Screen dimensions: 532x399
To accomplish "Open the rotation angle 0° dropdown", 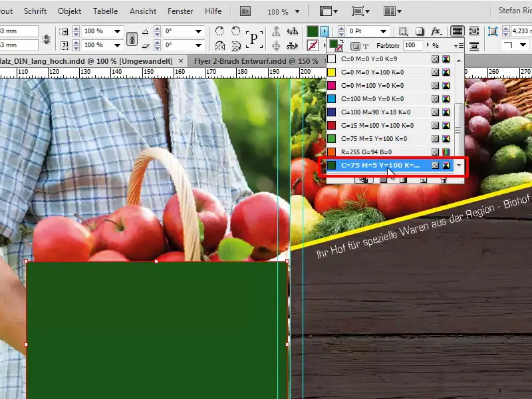I will click(x=198, y=31).
